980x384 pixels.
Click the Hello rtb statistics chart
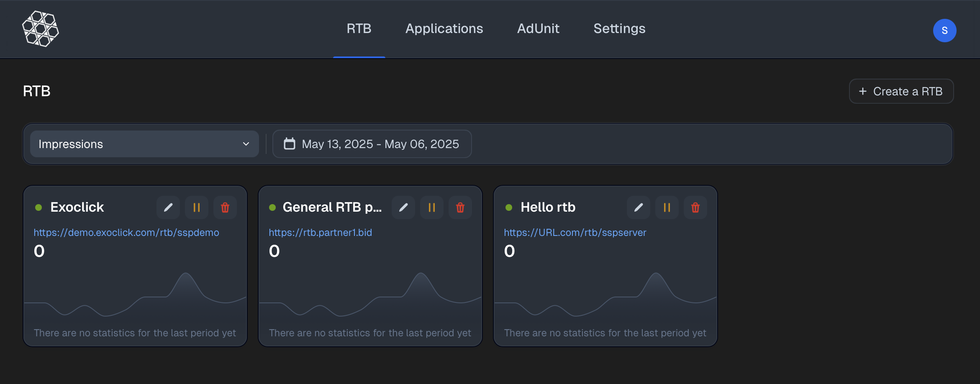coord(605,297)
